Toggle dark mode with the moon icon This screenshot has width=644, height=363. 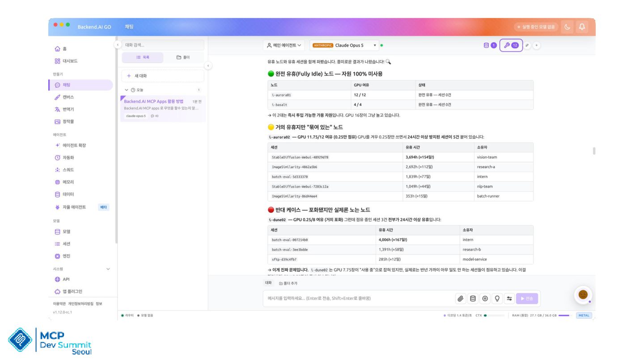click(568, 27)
